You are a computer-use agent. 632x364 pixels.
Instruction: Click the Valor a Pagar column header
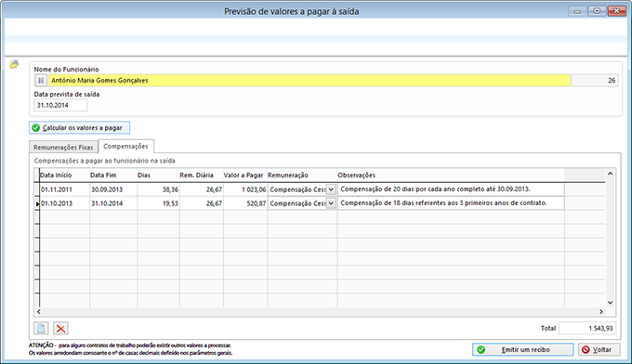coord(245,175)
